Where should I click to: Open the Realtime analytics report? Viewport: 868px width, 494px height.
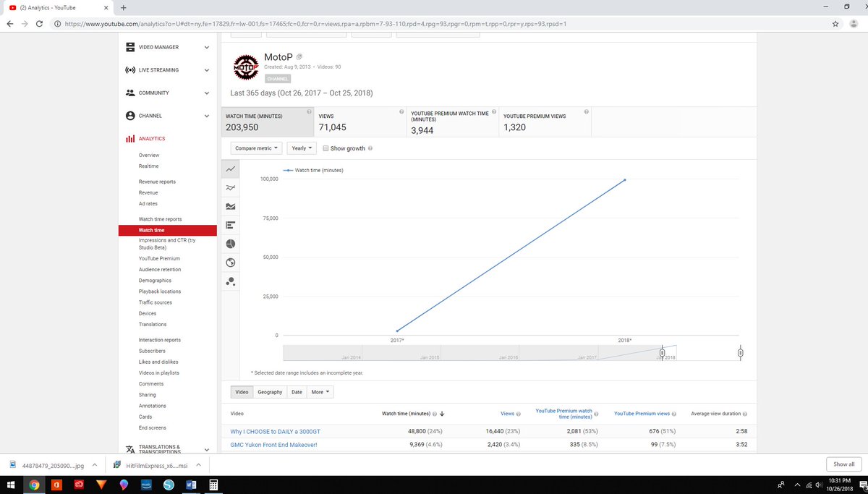[x=148, y=166]
